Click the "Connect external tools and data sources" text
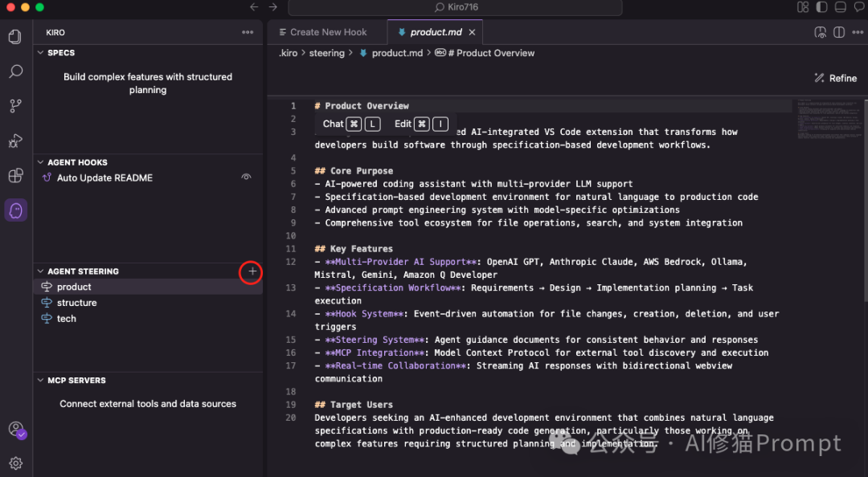This screenshot has width=868, height=477. 148,404
